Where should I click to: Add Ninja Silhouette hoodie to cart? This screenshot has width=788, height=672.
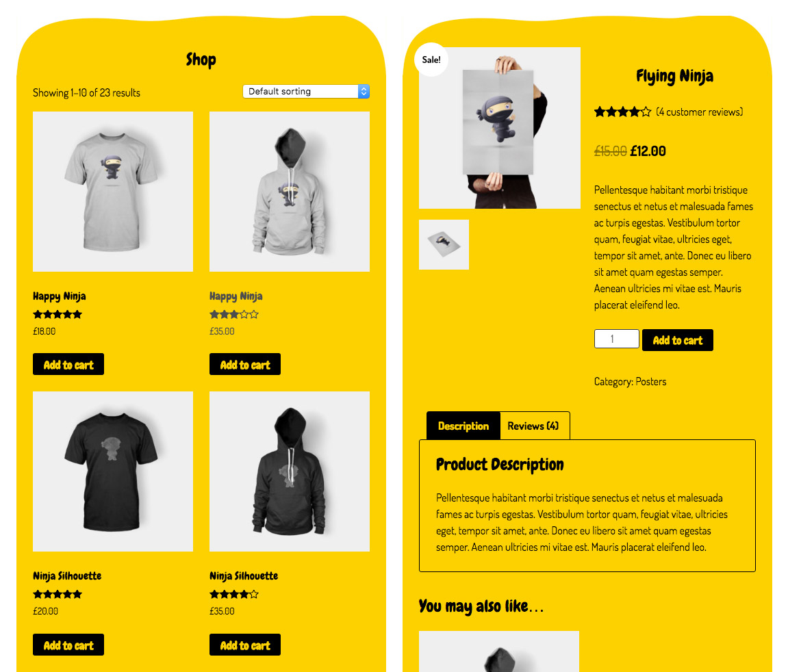pos(244,645)
